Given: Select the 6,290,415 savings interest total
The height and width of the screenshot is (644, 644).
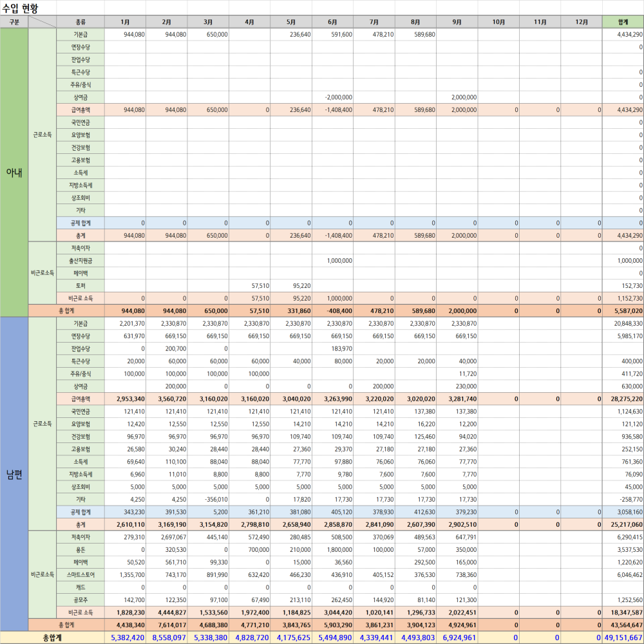Looking at the screenshot, I should pyautogui.click(x=623, y=537).
